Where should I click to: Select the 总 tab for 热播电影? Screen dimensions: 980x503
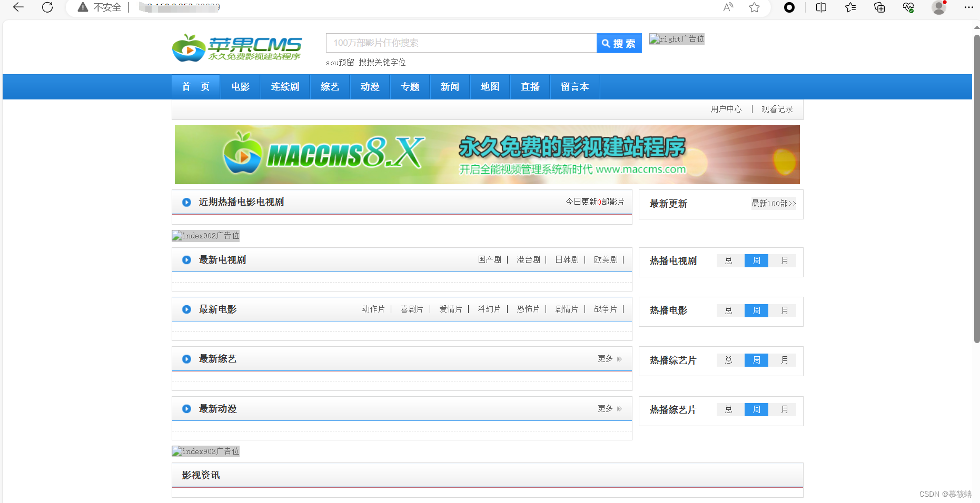(729, 310)
